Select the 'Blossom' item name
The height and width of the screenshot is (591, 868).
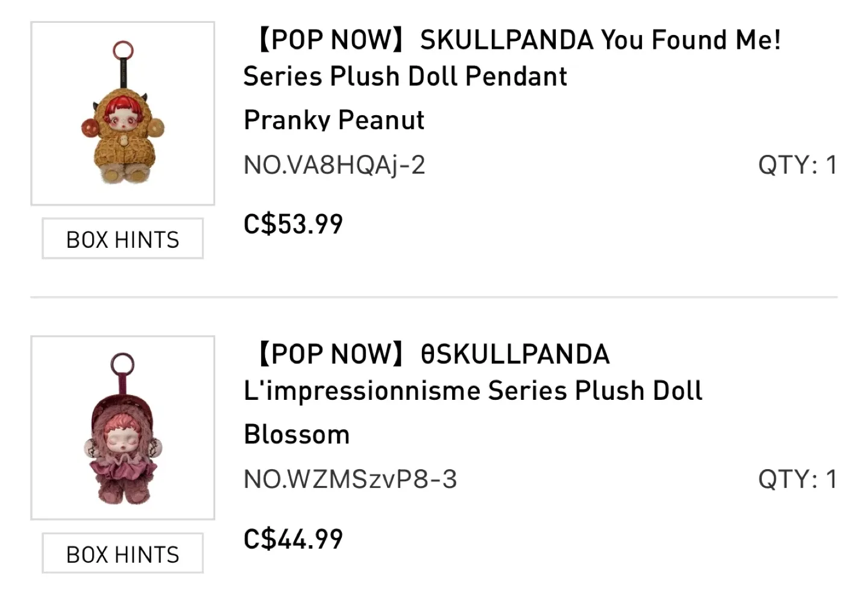297,434
